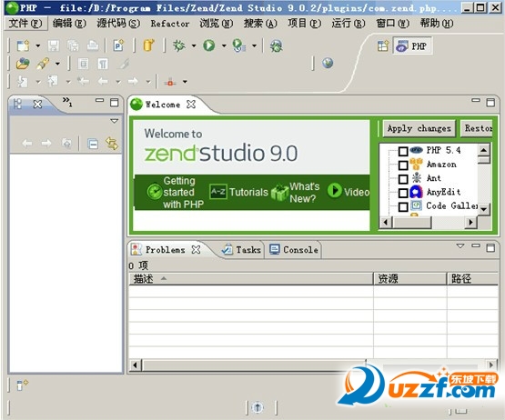Open the Debug dropdown arrow
Screen dimensions: 505x420
point(194,46)
